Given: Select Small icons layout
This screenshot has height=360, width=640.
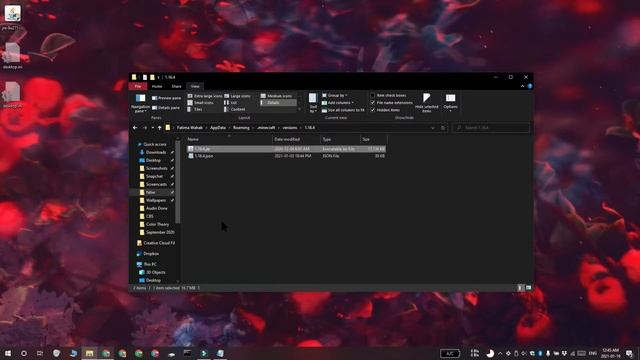Looking at the screenshot, I should [200, 102].
